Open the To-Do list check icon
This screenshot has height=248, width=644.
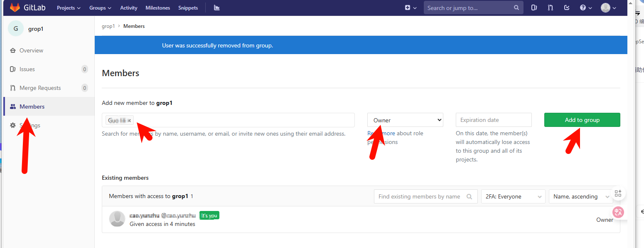coord(567,7)
